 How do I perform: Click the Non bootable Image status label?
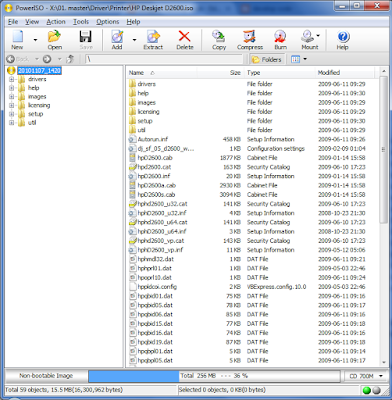pos(46,376)
